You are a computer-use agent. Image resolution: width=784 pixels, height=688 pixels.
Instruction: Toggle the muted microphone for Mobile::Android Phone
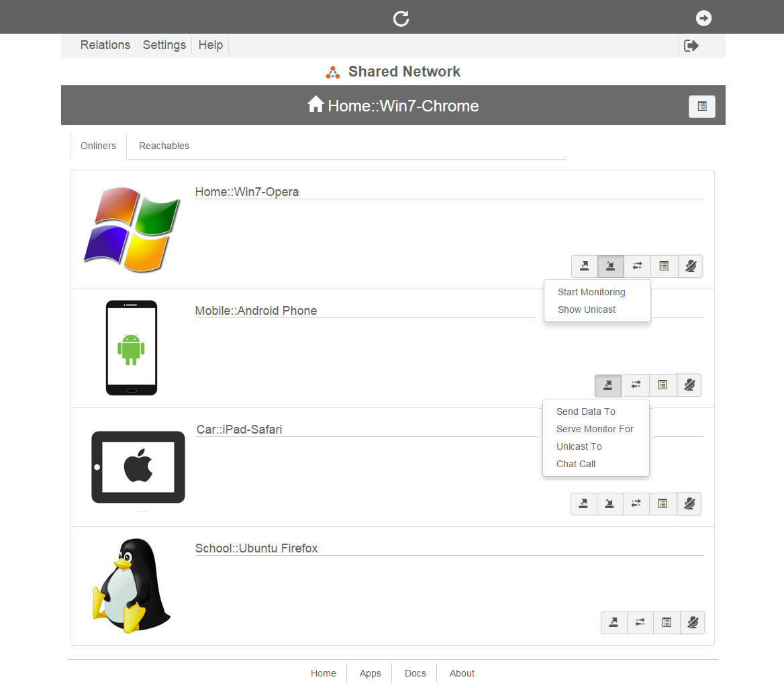click(689, 385)
